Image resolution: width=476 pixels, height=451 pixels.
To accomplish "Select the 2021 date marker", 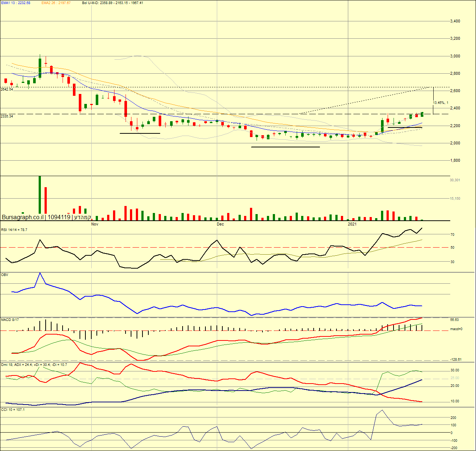I will tap(352, 224).
